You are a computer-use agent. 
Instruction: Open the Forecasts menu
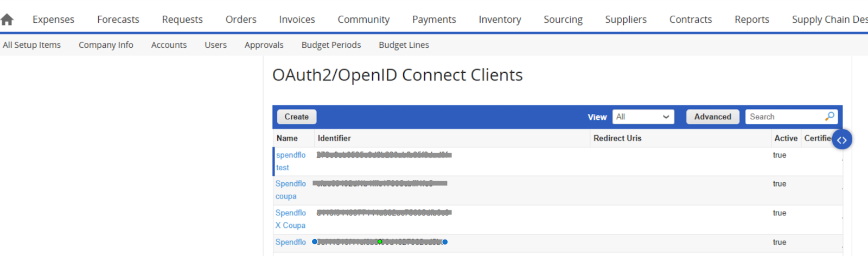pos(118,20)
